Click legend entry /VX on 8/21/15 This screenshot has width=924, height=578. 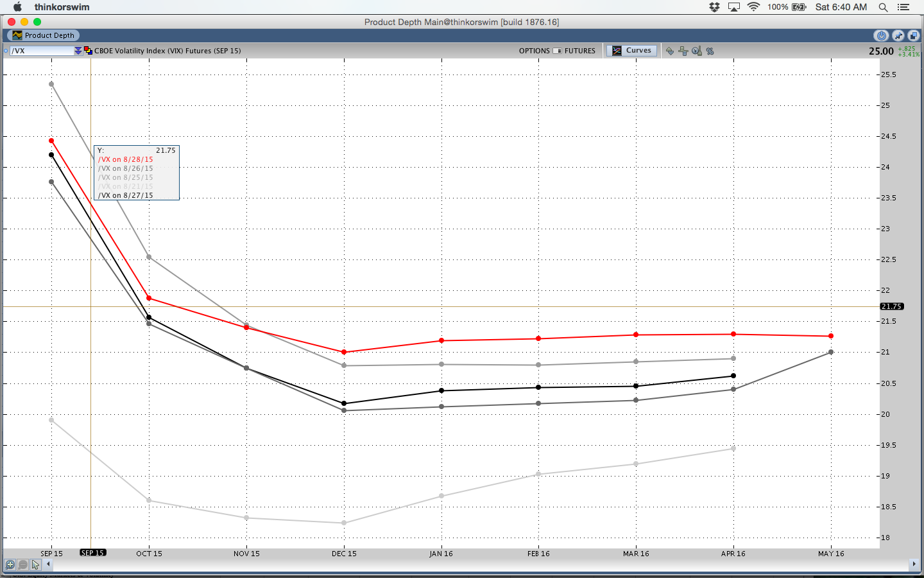click(x=126, y=186)
